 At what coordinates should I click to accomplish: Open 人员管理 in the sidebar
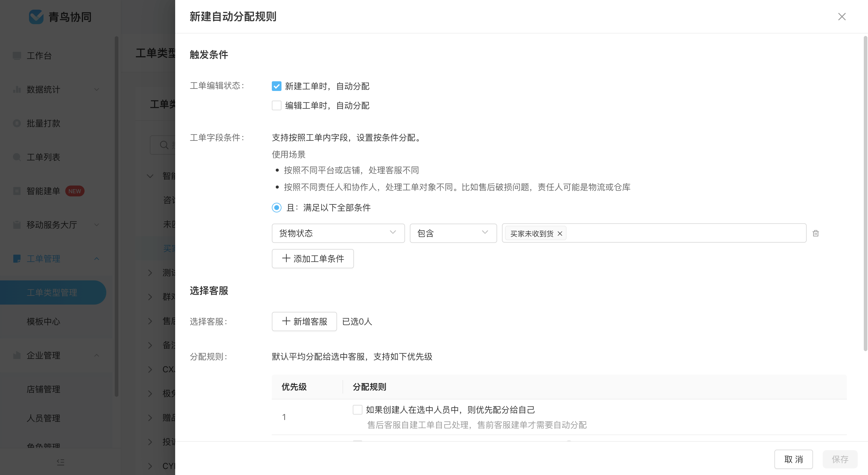point(43,418)
